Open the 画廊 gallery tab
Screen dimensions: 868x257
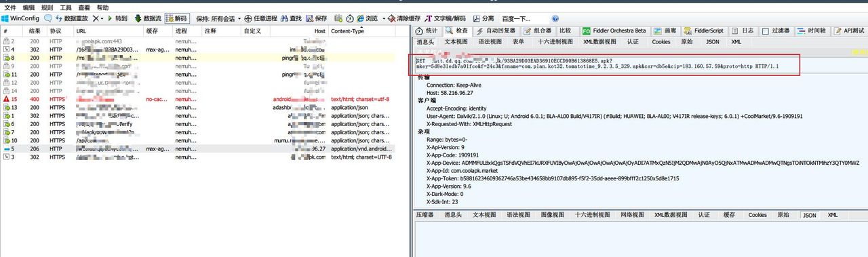665,31
